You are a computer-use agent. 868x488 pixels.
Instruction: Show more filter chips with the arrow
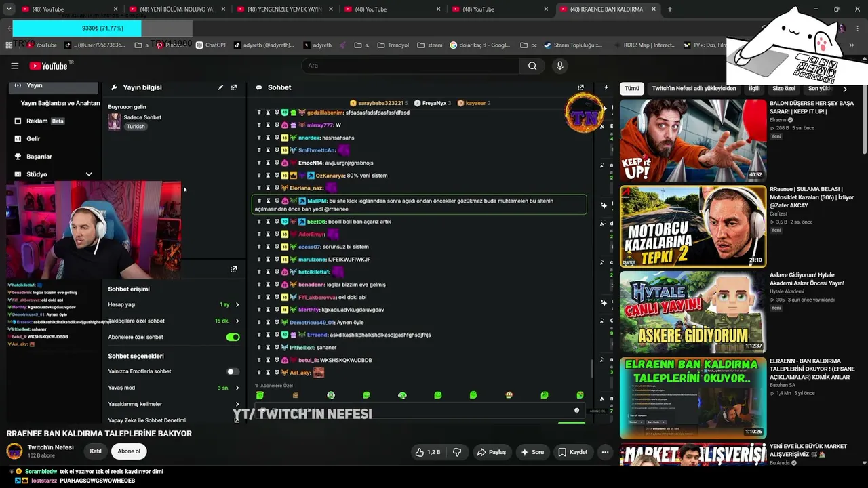[x=844, y=89]
